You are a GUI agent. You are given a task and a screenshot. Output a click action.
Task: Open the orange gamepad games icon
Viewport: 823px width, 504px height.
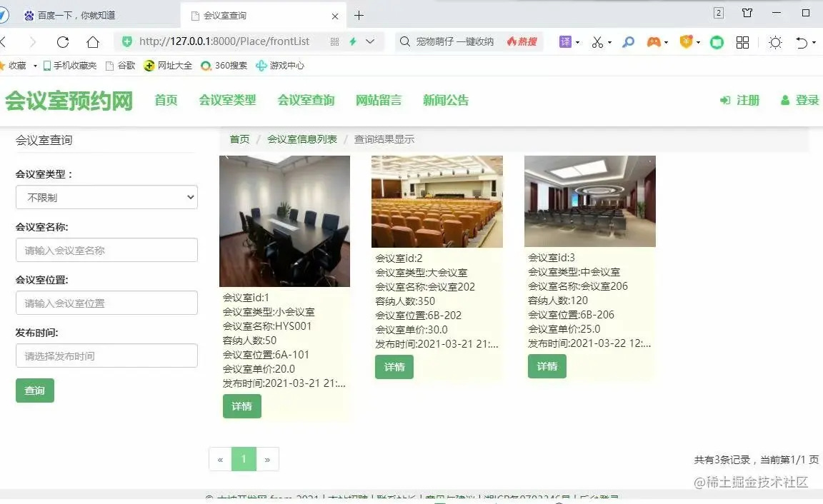pyautogui.click(x=654, y=42)
